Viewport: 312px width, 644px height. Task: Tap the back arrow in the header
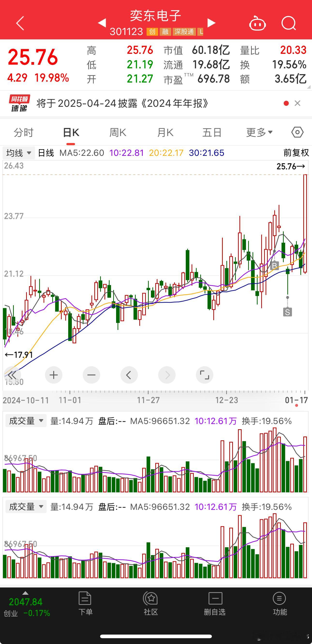[20, 23]
